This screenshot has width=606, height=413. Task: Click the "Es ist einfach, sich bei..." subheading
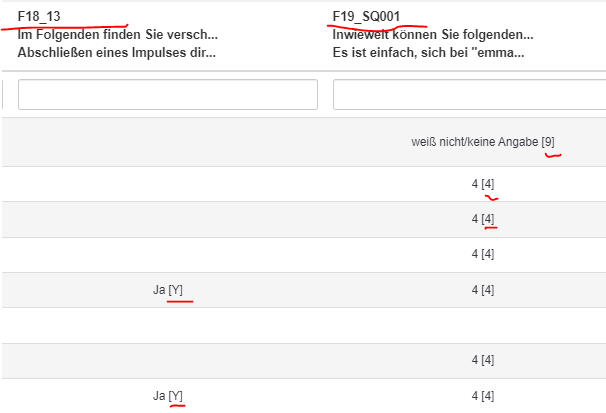tap(429, 52)
